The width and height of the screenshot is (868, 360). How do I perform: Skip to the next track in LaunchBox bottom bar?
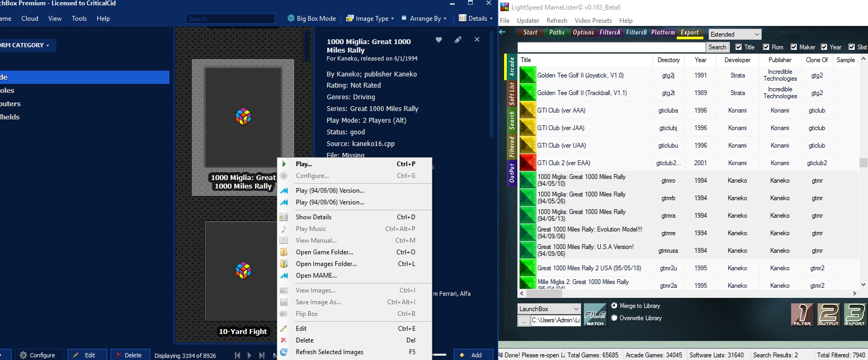[261, 355]
